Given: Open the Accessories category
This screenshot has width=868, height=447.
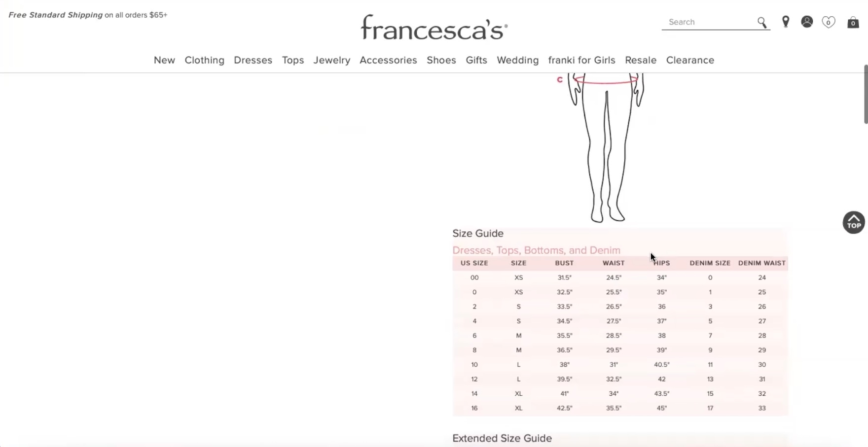Looking at the screenshot, I should [388, 60].
